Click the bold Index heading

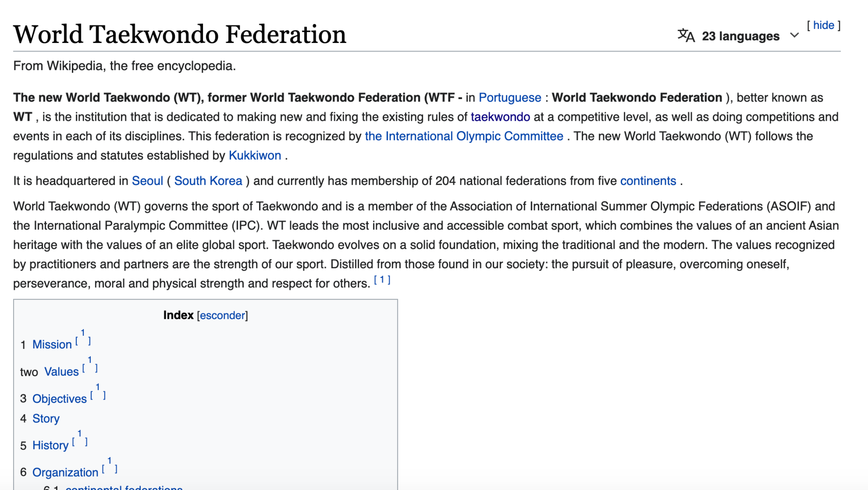(178, 315)
